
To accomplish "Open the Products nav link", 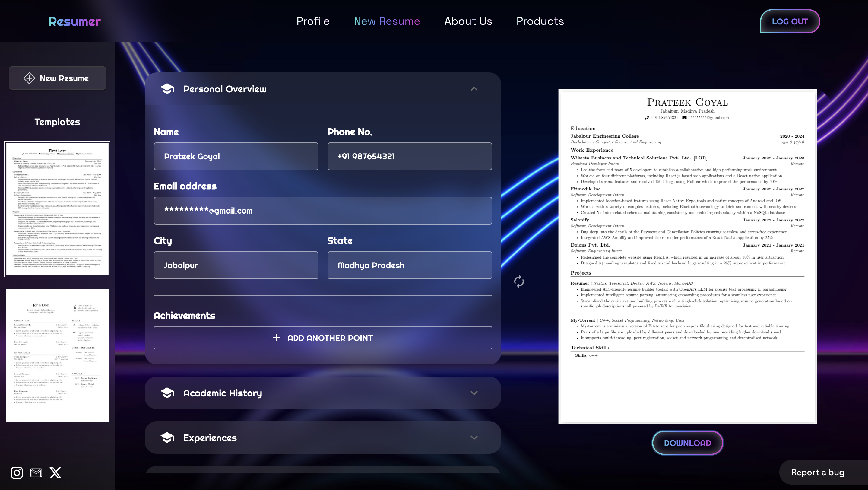I will point(540,21).
